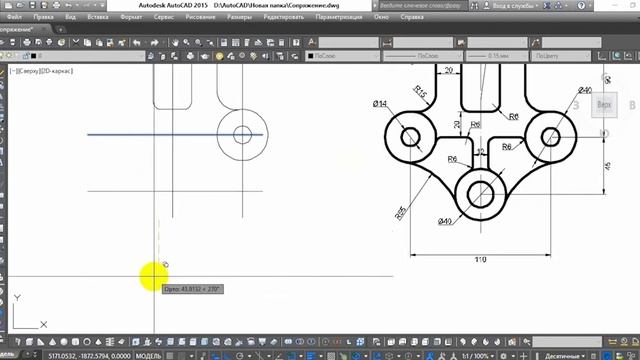
Task: Click the МОДЕЛЬ button in the status bar
Action: (149, 356)
